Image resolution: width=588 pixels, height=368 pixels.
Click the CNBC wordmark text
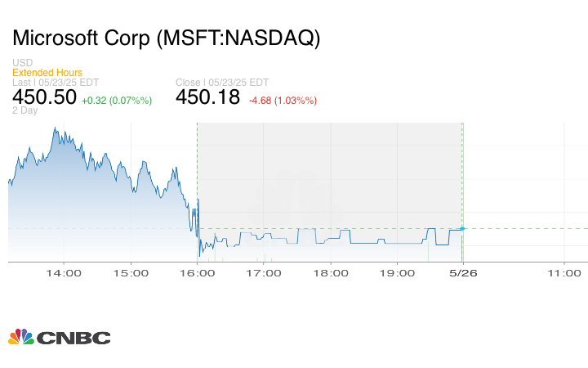pos(73,338)
